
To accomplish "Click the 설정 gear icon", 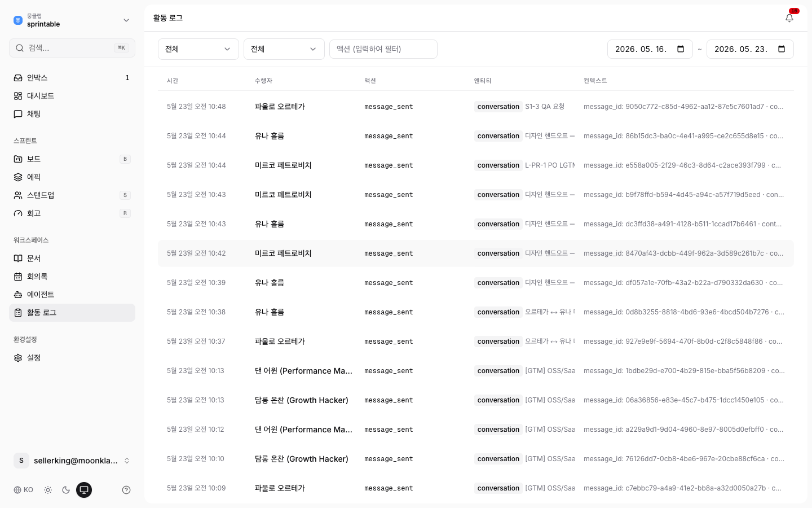I will tap(18, 358).
